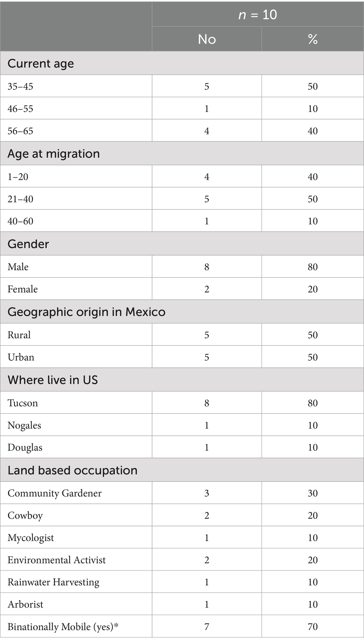Select the "Binationally Mobile (yes)*" row label
This screenshot has height=644, width=364.
(63, 627)
